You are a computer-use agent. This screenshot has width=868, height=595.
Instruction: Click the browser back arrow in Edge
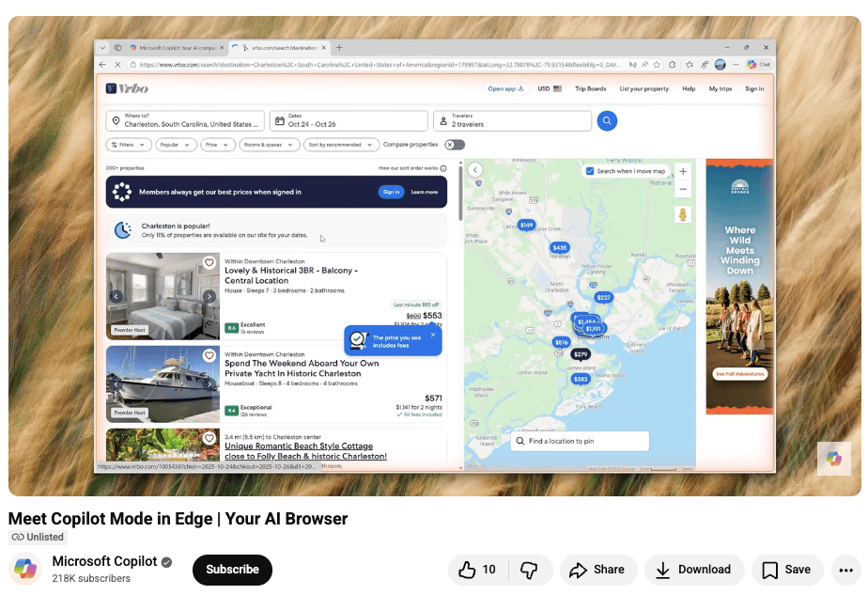102,64
